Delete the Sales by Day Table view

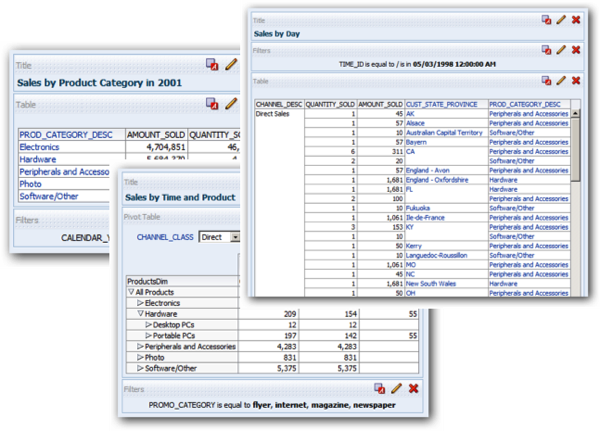[576, 80]
